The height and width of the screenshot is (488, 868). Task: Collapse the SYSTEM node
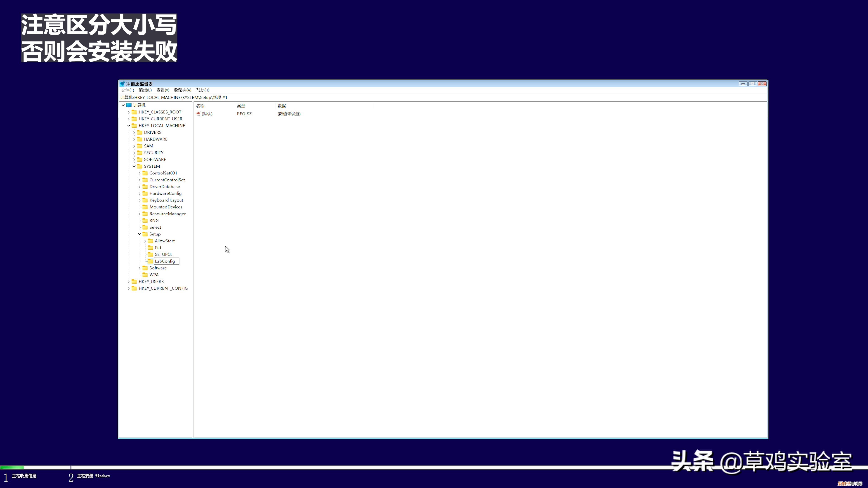pos(134,166)
